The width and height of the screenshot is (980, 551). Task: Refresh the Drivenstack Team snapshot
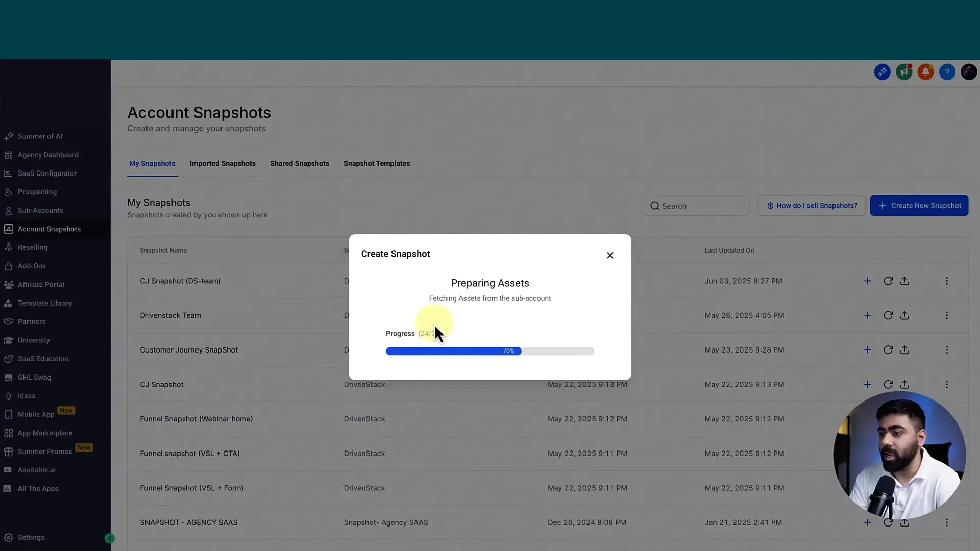click(888, 316)
